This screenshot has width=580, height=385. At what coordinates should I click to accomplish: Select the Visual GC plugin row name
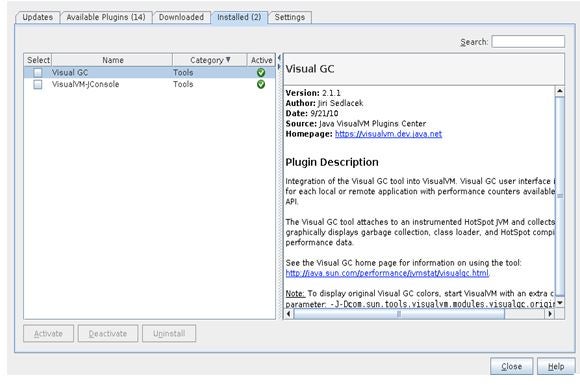point(70,72)
